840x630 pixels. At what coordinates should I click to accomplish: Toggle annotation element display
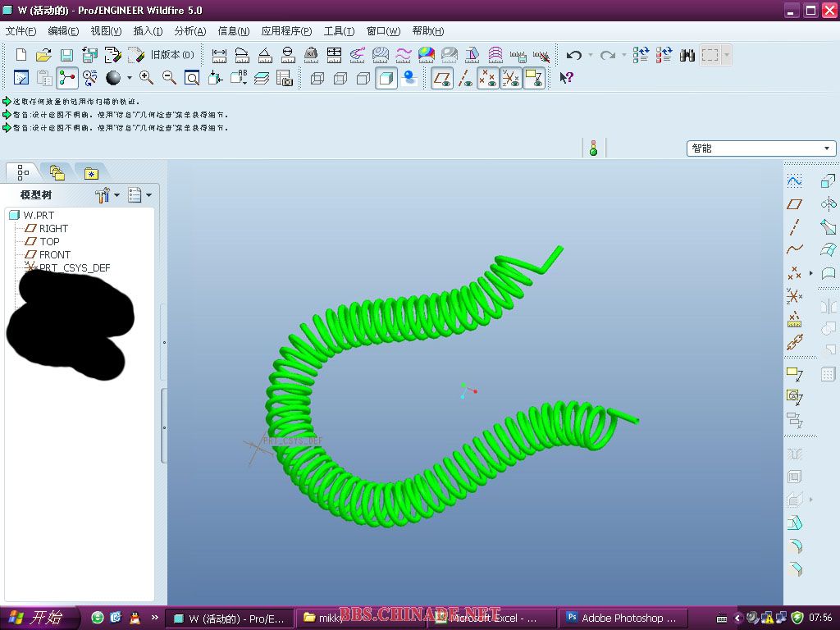(534, 78)
